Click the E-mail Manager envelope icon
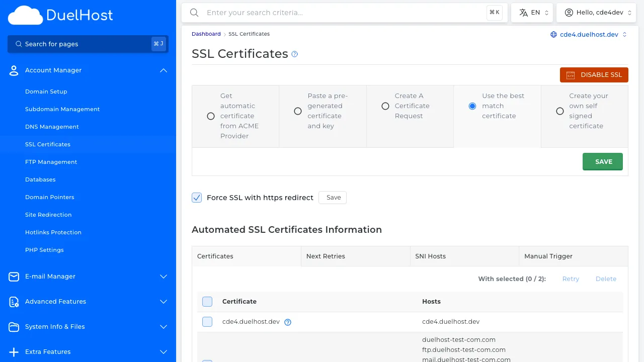 pyautogui.click(x=14, y=277)
